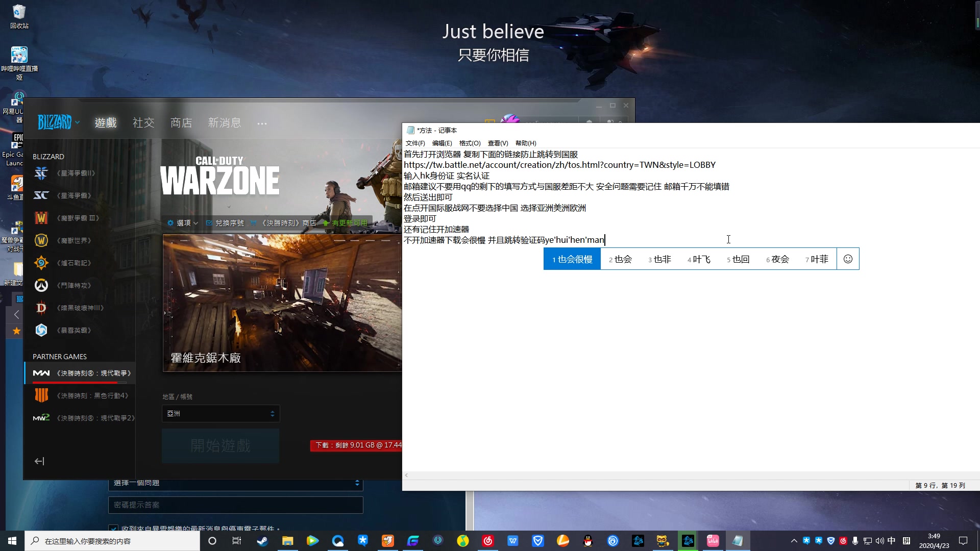Select World of Warcraft (魔獸世界)
The height and width of the screenshot is (551, 980).
tap(63, 240)
